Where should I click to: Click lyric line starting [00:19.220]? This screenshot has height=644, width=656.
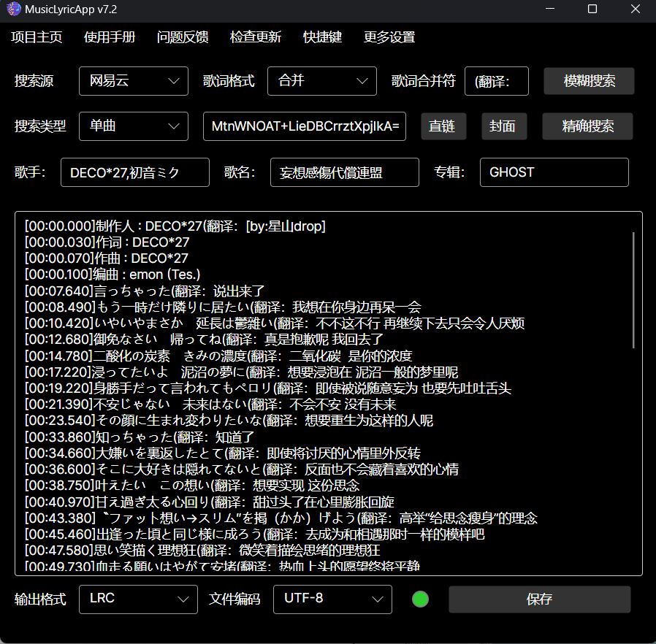pyautogui.click(x=268, y=388)
